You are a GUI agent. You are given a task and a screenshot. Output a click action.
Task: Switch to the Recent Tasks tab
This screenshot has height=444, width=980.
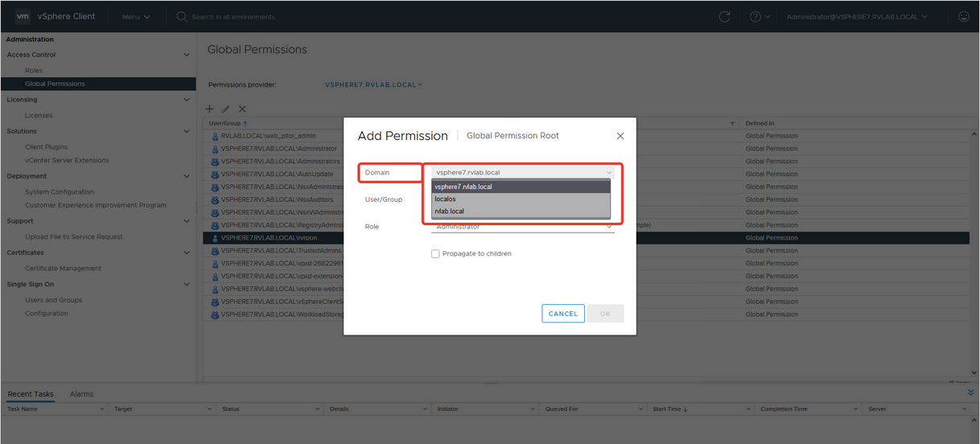(31, 394)
